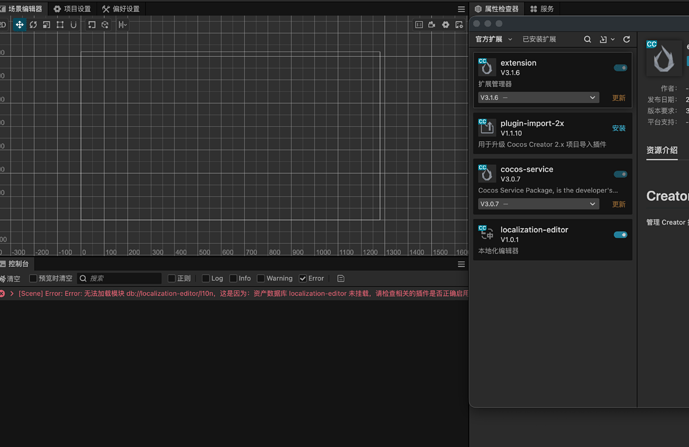Select the Rotate tool in scene toolbar
689x447 pixels.
click(x=33, y=25)
